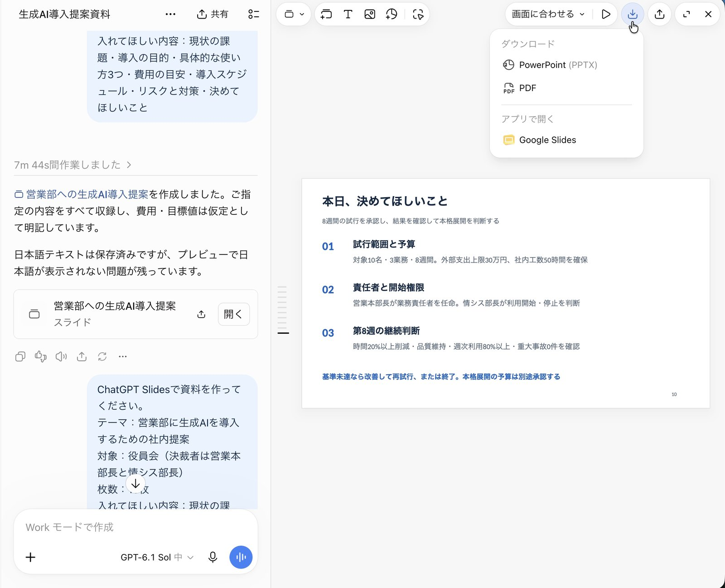
Task: Close the slide preview panel
Action: coord(708,14)
